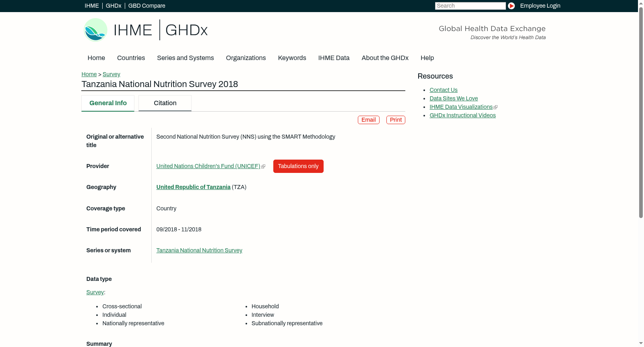Click the GHDx wordmark in the header
644x347 pixels.
(x=186, y=30)
